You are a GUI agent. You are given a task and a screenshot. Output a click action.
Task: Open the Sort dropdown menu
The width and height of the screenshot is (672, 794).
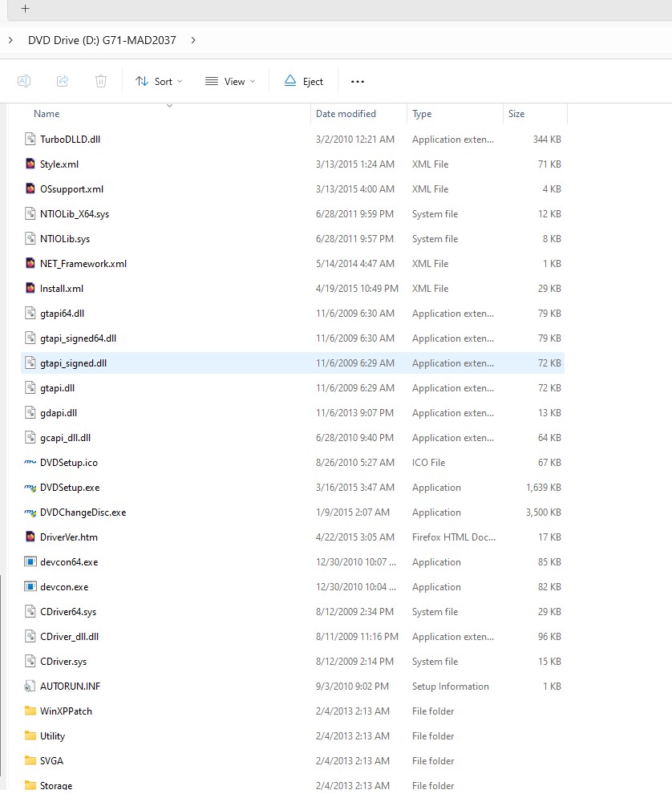point(159,81)
